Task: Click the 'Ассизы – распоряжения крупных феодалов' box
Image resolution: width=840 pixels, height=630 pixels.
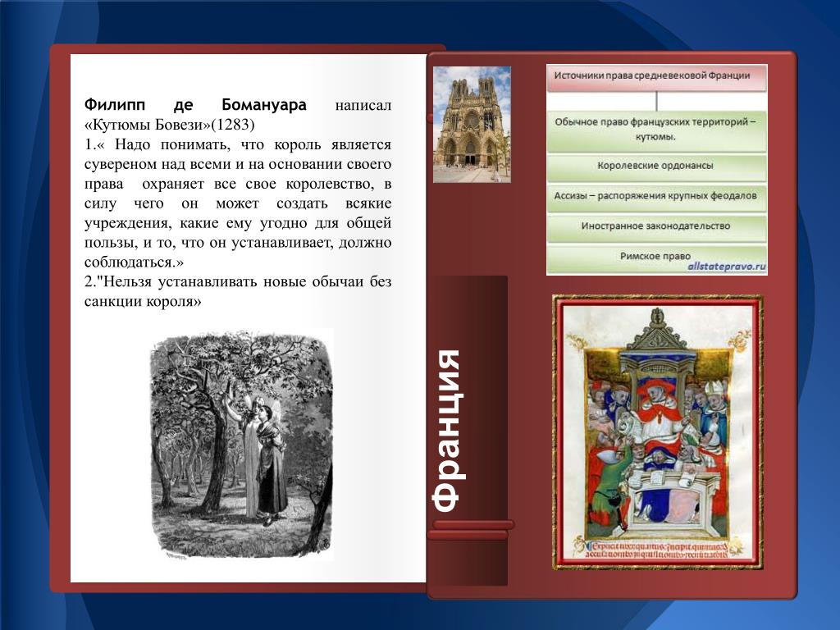Action: 656,197
